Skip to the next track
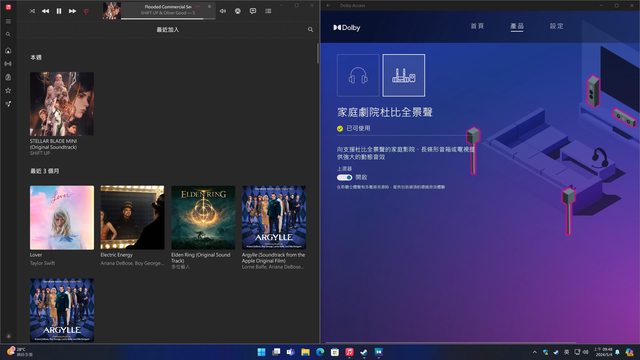 [x=72, y=11]
